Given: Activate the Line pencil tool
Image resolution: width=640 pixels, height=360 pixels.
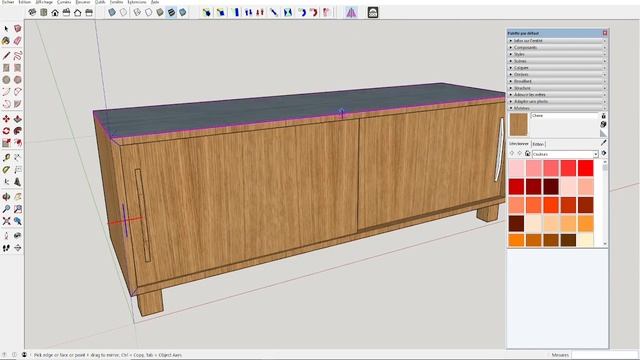Looking at the screenshot, I should point(6,56).
